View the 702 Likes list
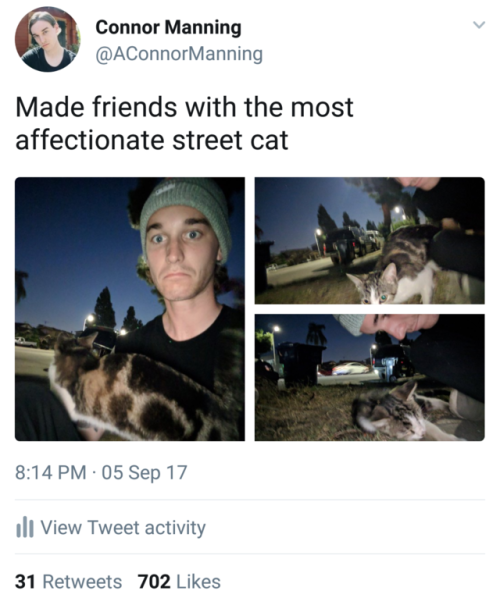Screen dimensions: 500x598 pyautogui.click(x=179, y=582)
